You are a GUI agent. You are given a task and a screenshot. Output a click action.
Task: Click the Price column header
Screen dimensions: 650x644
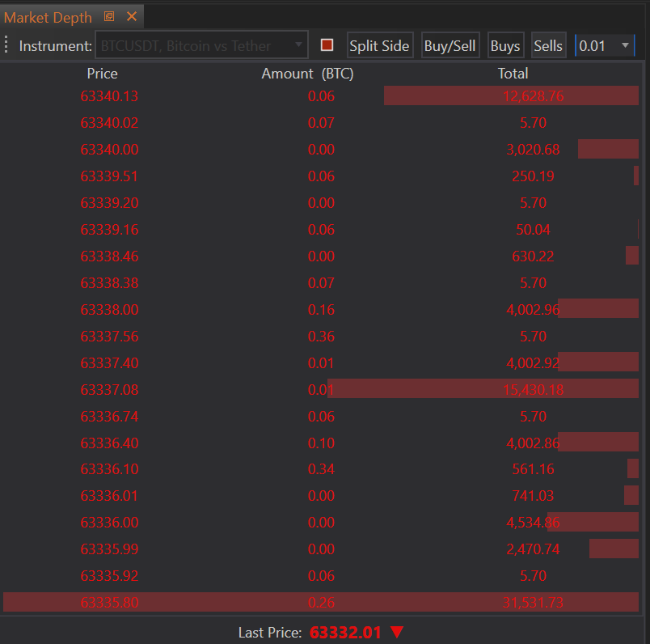[x=102, y=74]
